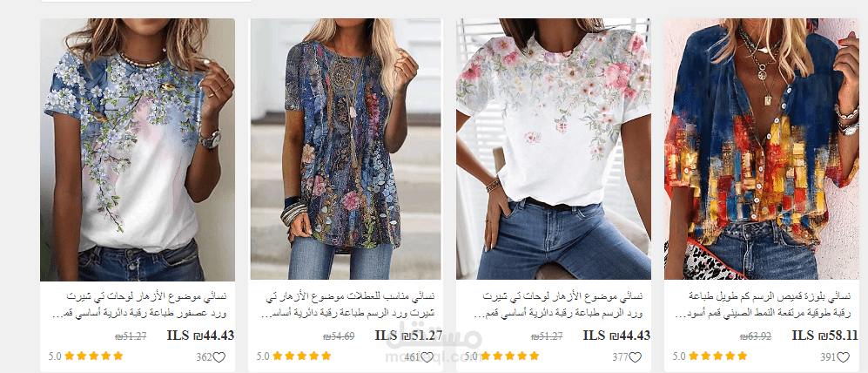This screenshot has width=868, height=373.
Task: Click the crossed-out ₪54.69 original price
Action: tap(339, 336)
